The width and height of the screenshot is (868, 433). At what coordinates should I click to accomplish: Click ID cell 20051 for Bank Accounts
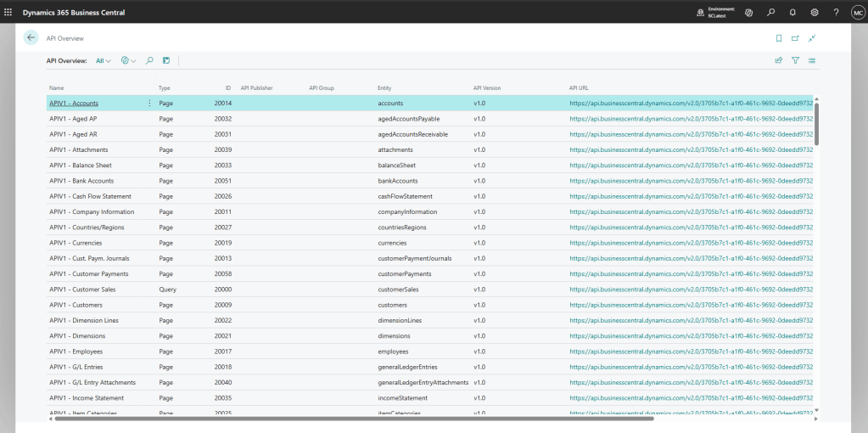coord(223,181)
